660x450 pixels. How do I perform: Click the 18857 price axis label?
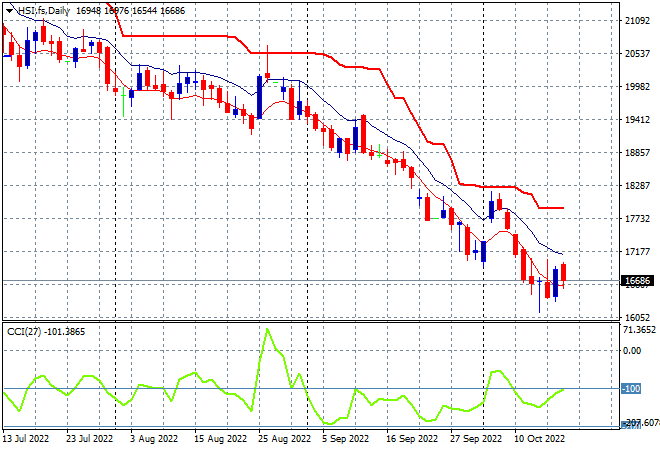click(x=637, y=153)
